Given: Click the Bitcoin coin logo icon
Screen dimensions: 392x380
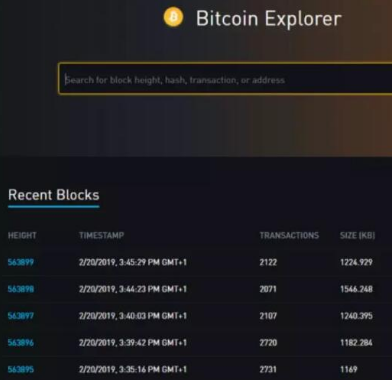Looking at the screenshot, I should pos(173,17).
